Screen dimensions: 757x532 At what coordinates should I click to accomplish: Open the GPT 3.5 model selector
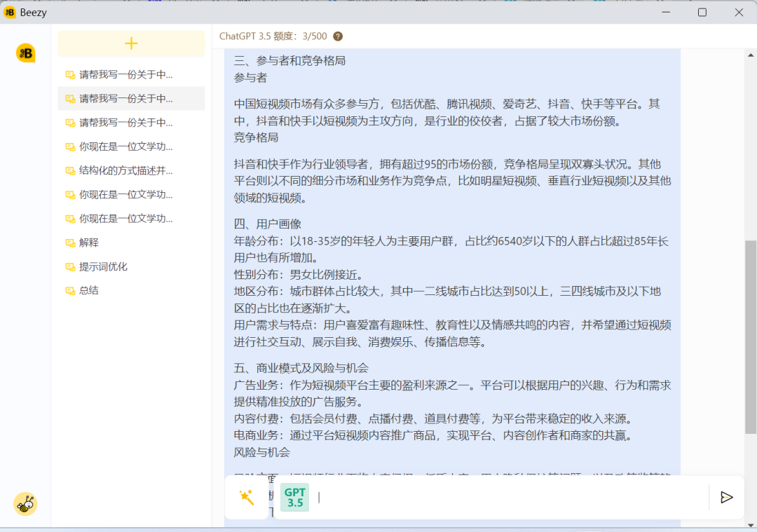coord(294,497)
